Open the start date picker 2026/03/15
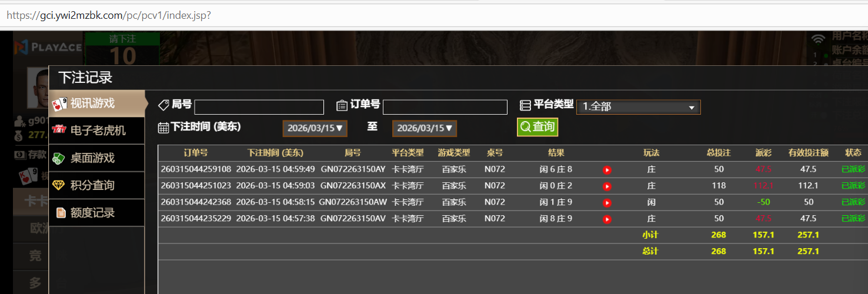Viewport: 868px width, 294px height. [x=315, y=128]
